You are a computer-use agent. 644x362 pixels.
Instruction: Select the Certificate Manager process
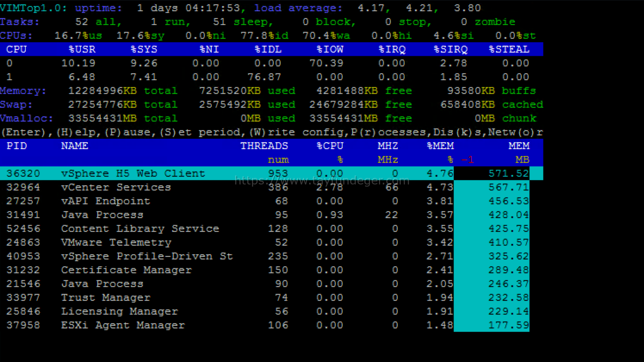coord(126,270)
